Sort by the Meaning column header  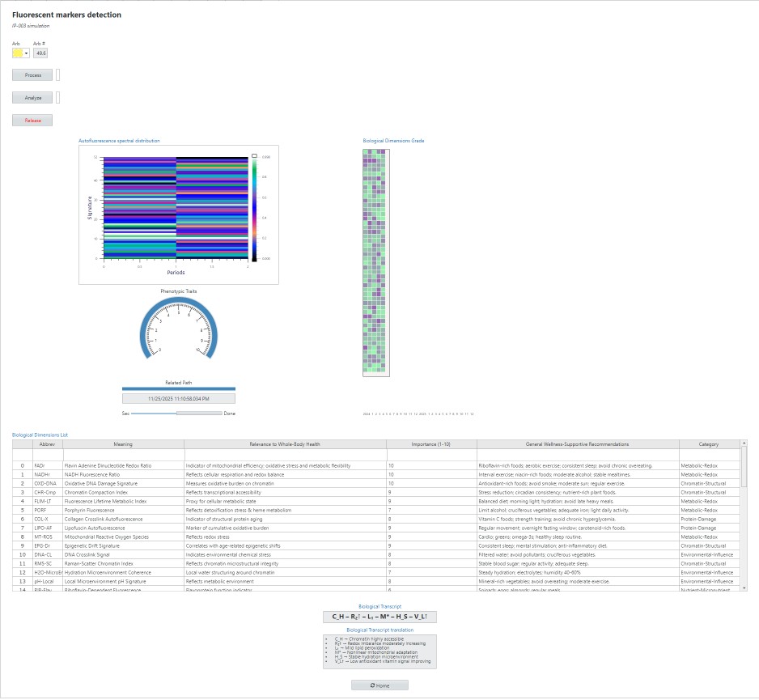123,444
